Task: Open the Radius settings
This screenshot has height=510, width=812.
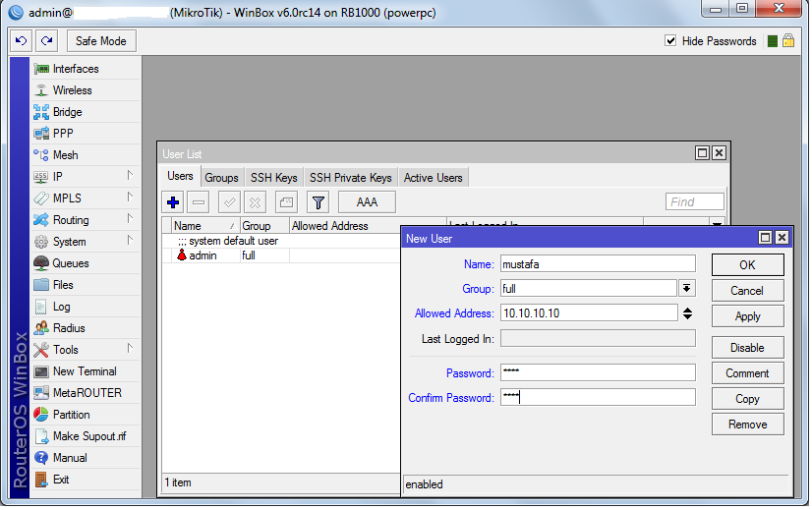Action: [86, 328]
